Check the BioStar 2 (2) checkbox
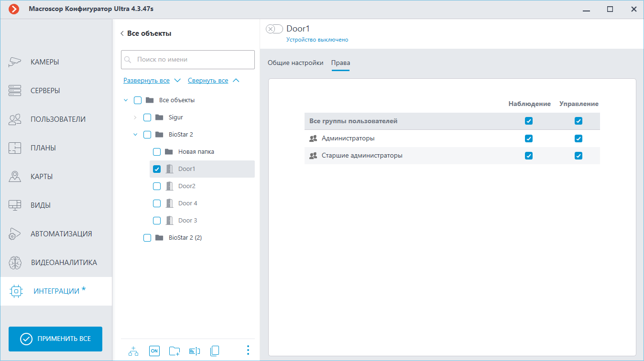 [x=147, y=238]
